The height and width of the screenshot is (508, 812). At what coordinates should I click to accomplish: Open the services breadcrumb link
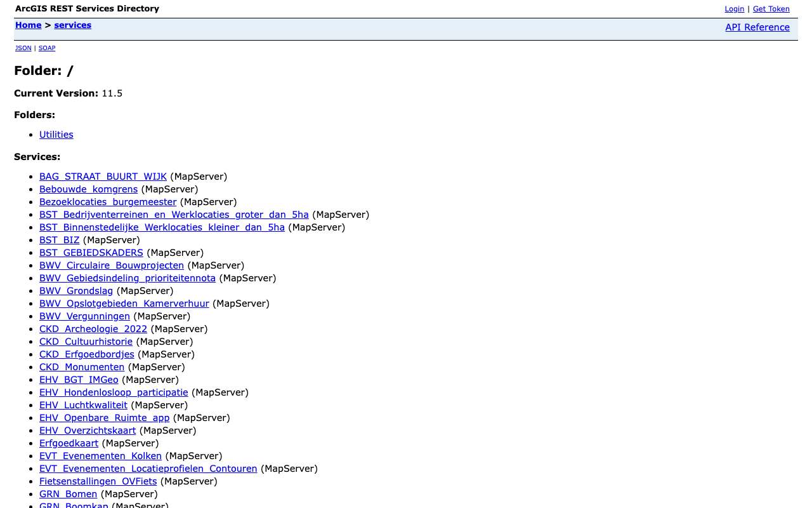(73, 25)
